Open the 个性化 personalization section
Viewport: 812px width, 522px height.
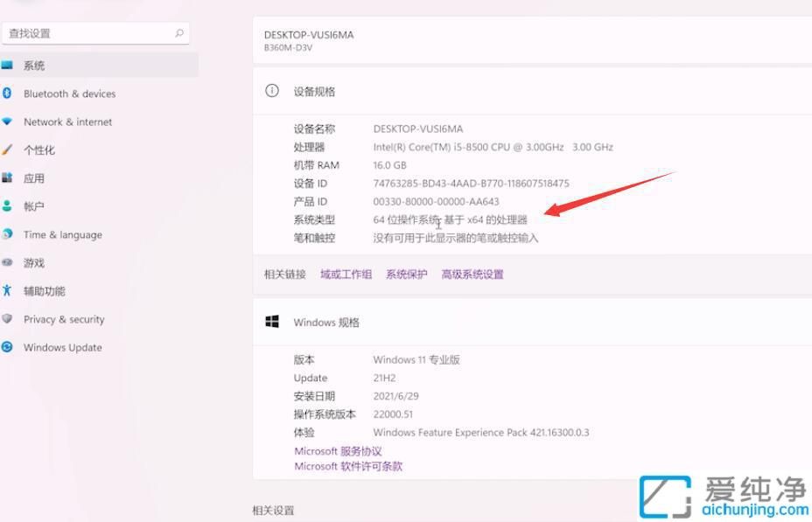click(42, 150)
